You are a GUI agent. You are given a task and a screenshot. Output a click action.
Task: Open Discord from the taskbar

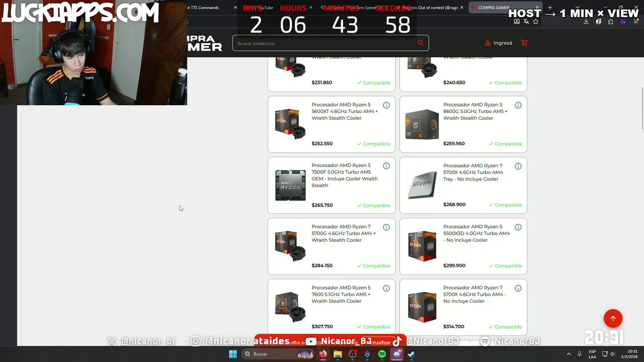[x=396, y=354]
